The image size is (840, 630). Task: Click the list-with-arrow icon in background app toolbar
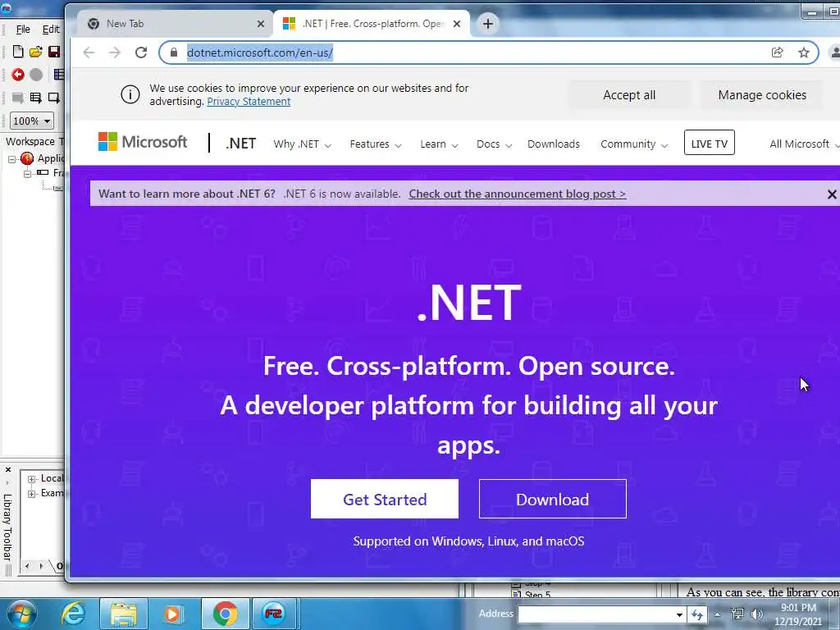36,98
